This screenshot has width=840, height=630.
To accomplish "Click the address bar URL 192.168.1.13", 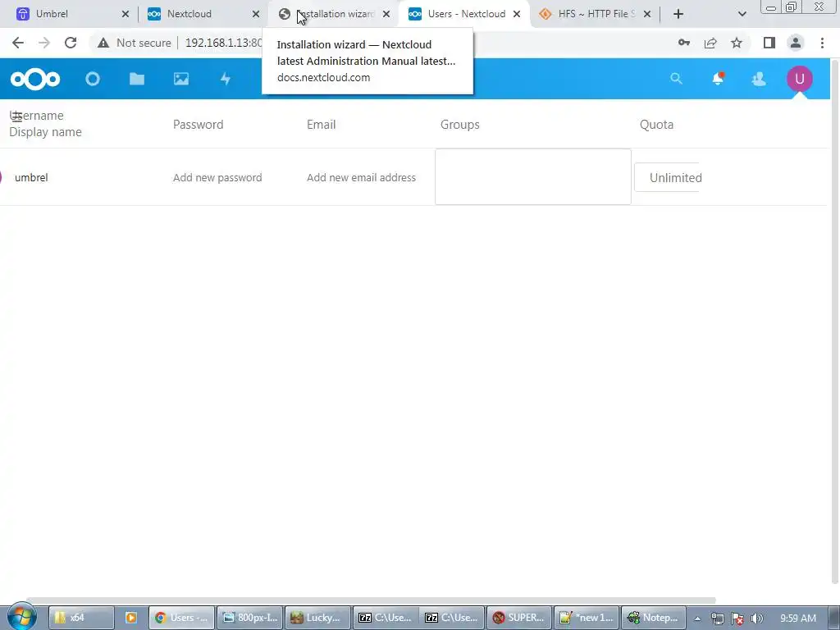I will pos(223,43).
